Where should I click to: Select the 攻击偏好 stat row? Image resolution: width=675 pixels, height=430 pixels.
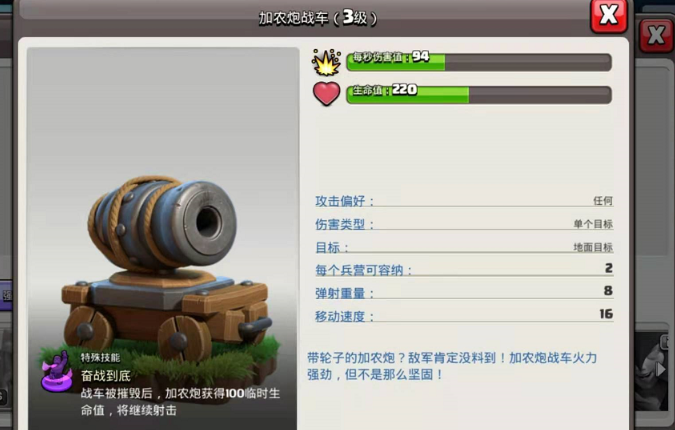point(464,201)
